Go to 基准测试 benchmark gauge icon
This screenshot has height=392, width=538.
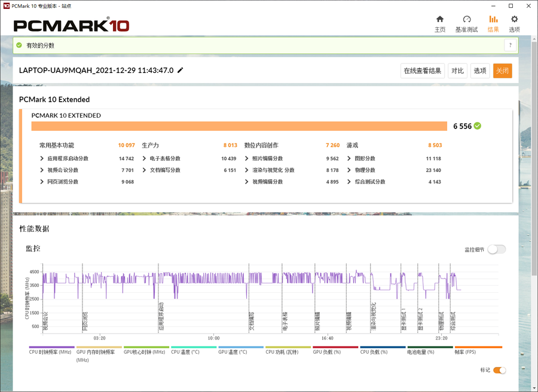tap(467, 19)
